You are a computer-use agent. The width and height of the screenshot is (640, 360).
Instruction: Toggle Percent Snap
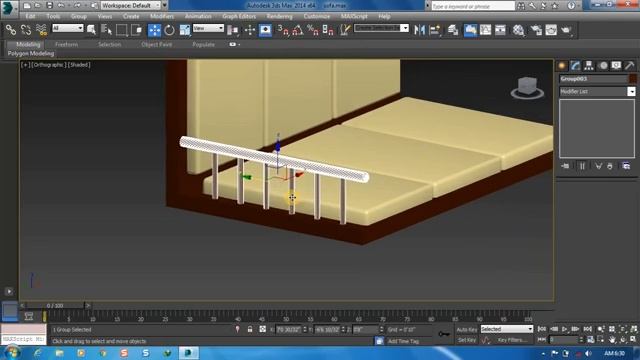(x=313, y=30)
